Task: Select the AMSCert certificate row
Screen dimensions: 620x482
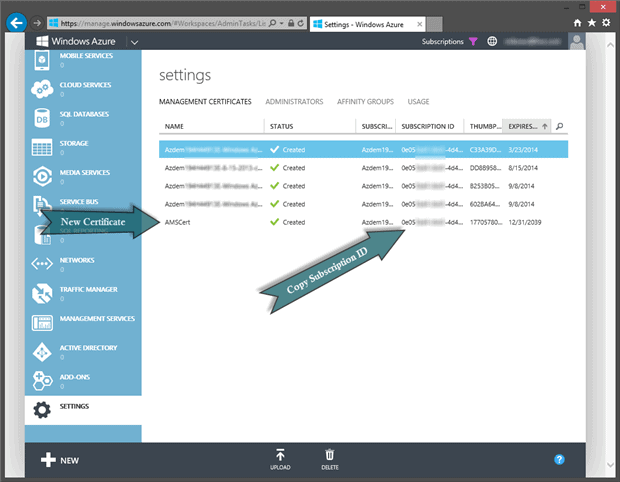Action: tap(363, 222)
